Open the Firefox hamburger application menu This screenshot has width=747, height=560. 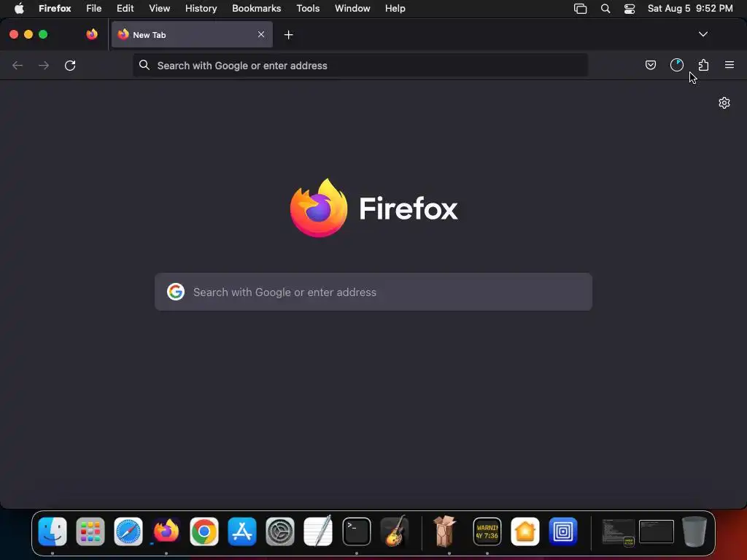pyautogui.click(x=729, y=65)
